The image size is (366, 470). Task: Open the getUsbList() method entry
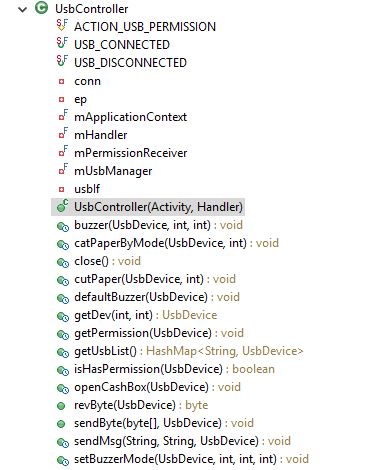click(x=189, y=351)
